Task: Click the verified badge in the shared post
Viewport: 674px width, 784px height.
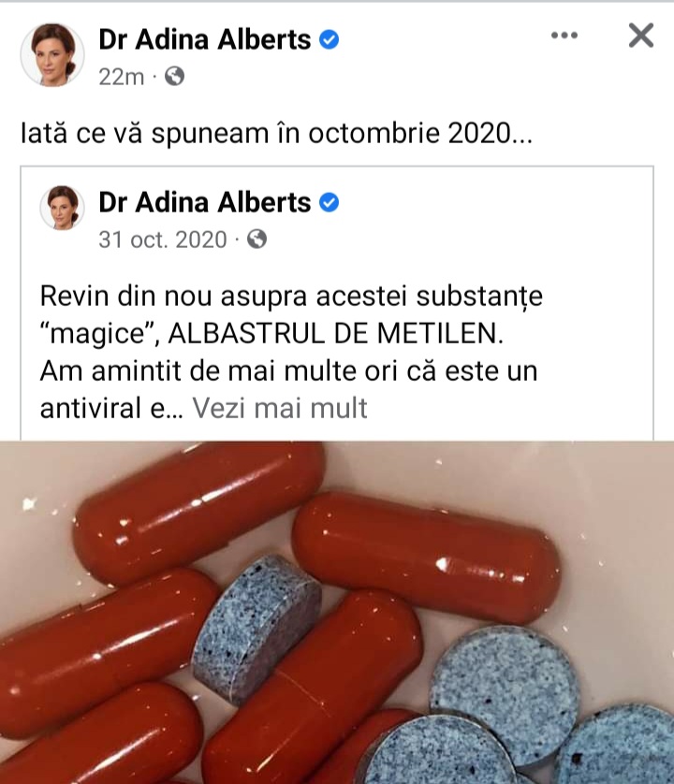Action: (329, 202)
